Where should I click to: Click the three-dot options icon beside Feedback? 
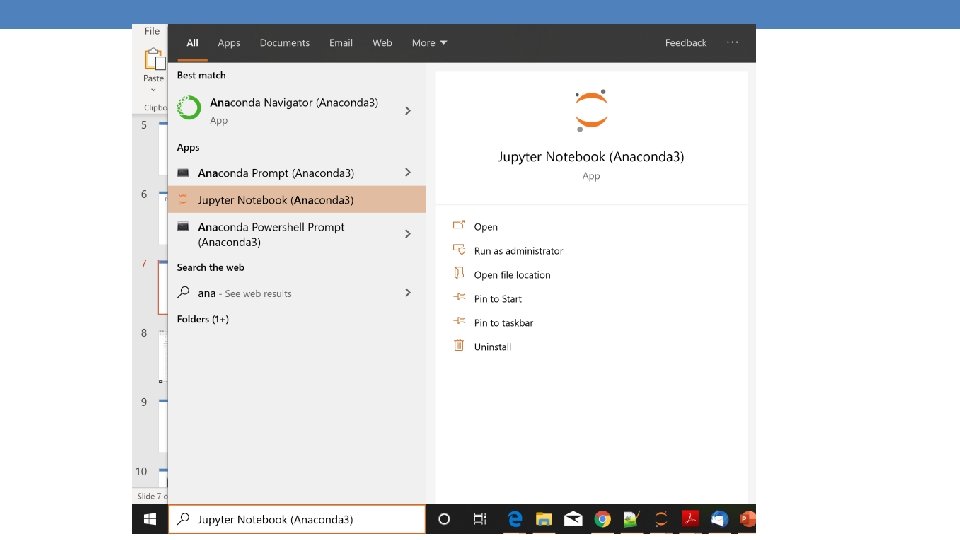point(733,43)
